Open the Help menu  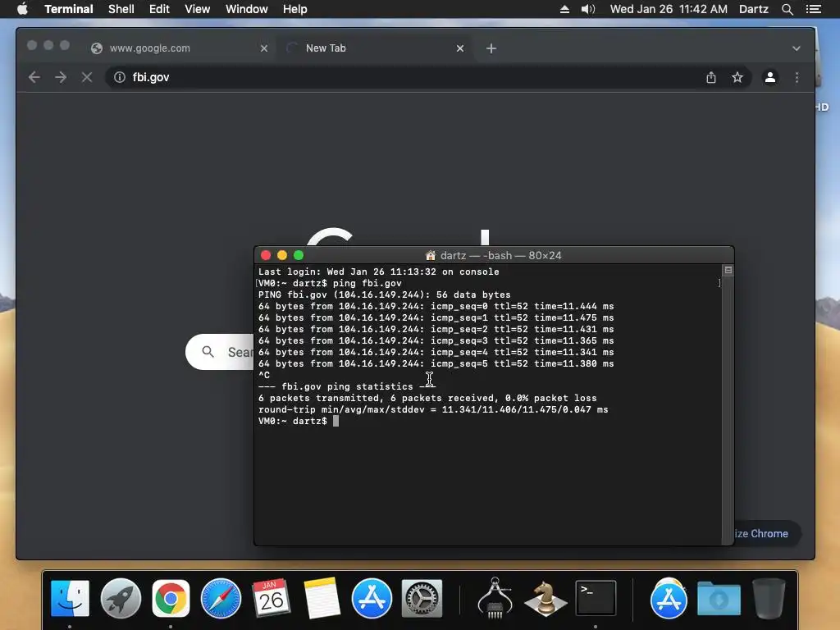295,9
